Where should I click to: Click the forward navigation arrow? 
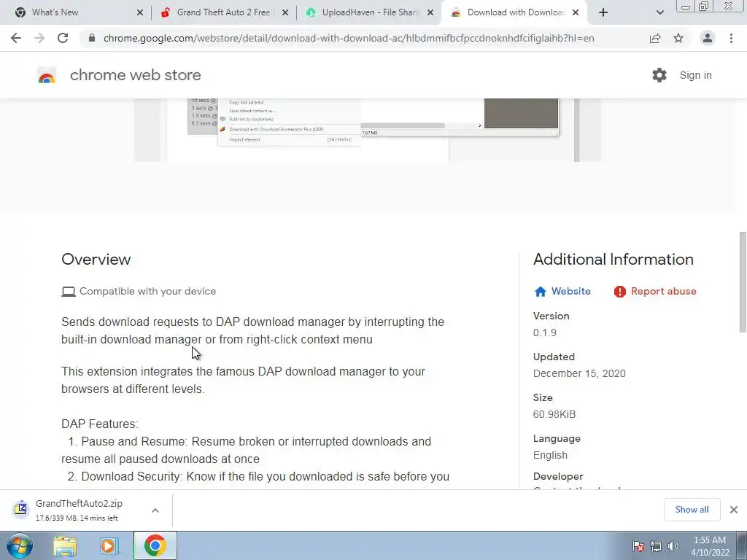pos(39,38)
